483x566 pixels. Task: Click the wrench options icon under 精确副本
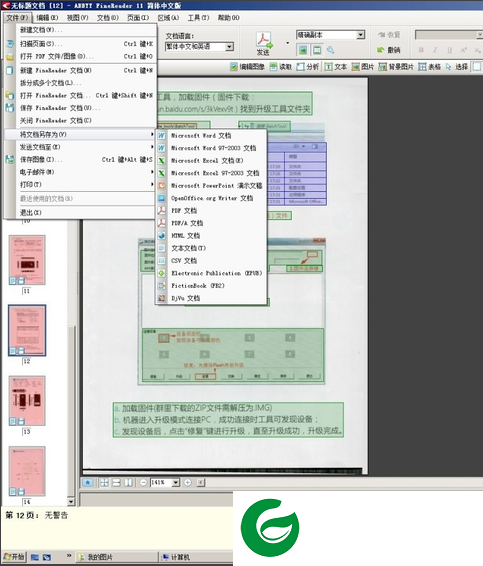(330, 50)
